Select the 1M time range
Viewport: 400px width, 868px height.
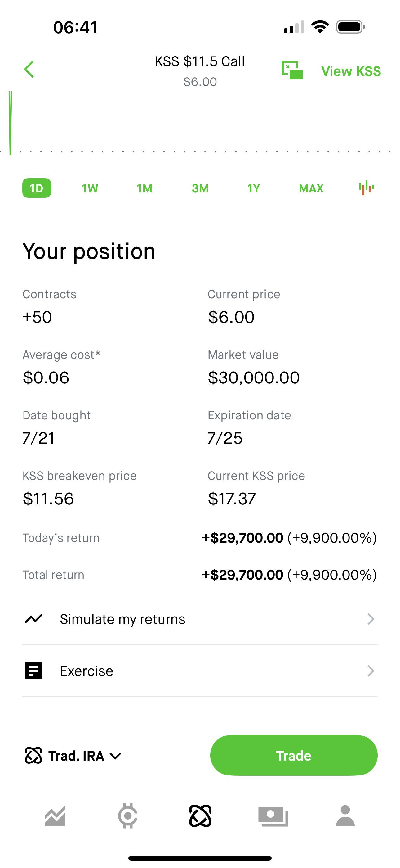click(x=144, y=188)
